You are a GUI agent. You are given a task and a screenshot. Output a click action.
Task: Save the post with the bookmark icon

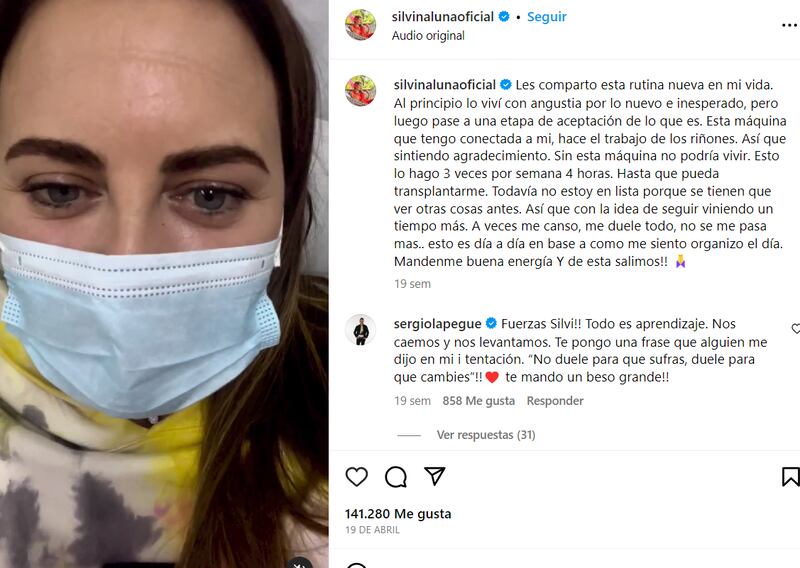coord(790,477)
